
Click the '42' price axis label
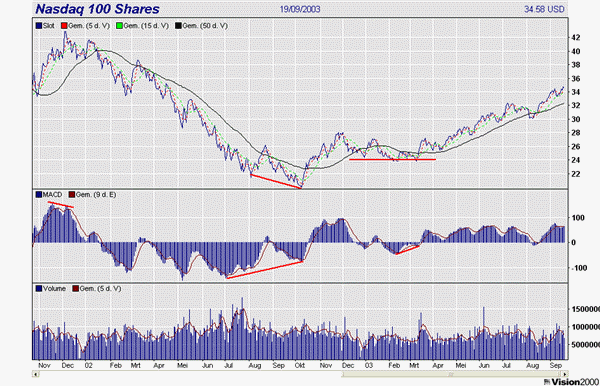point(576,37)
